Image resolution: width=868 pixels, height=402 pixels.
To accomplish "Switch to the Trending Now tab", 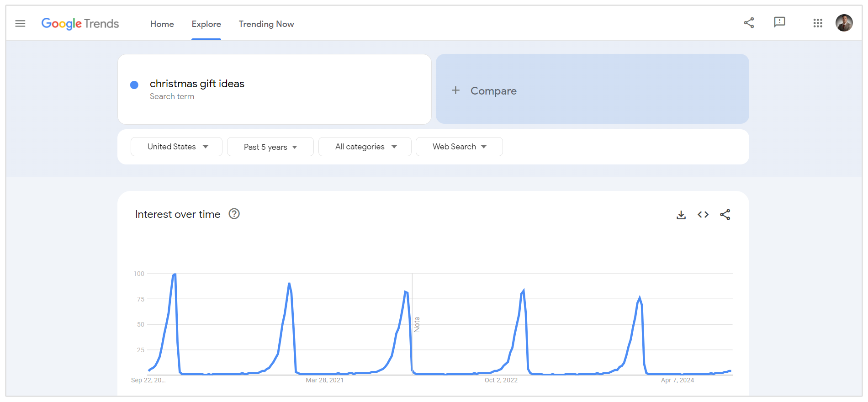I will pyautogui.click(x=266, y=24).
